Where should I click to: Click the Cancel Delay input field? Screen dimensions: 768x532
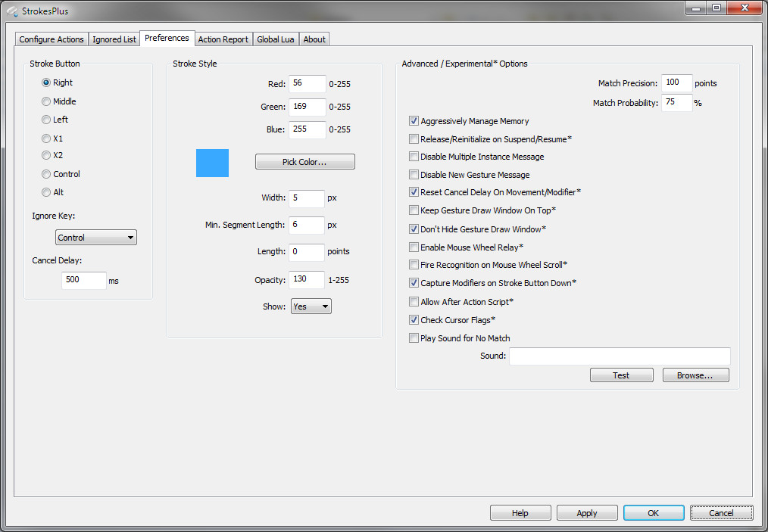pyautogui.click(x=84, y=280)
